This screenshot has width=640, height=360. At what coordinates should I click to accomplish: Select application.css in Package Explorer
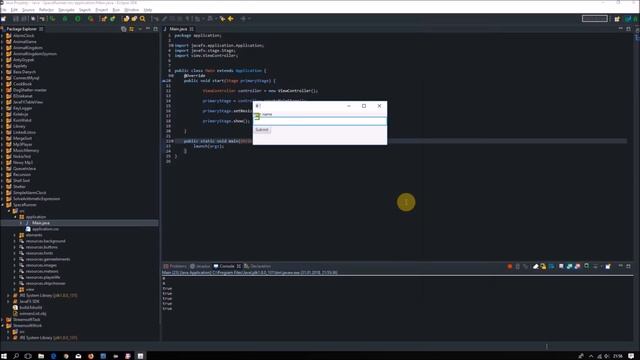45,229
